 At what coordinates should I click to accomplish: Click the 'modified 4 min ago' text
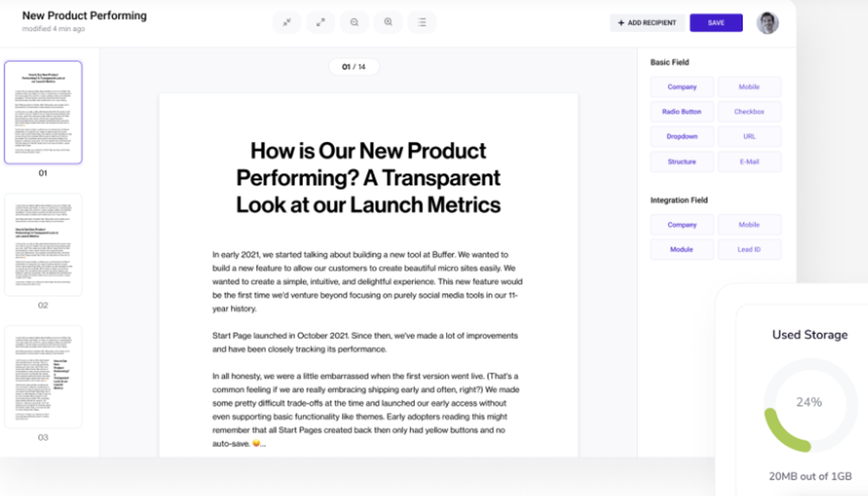click(x=54, y=29)
